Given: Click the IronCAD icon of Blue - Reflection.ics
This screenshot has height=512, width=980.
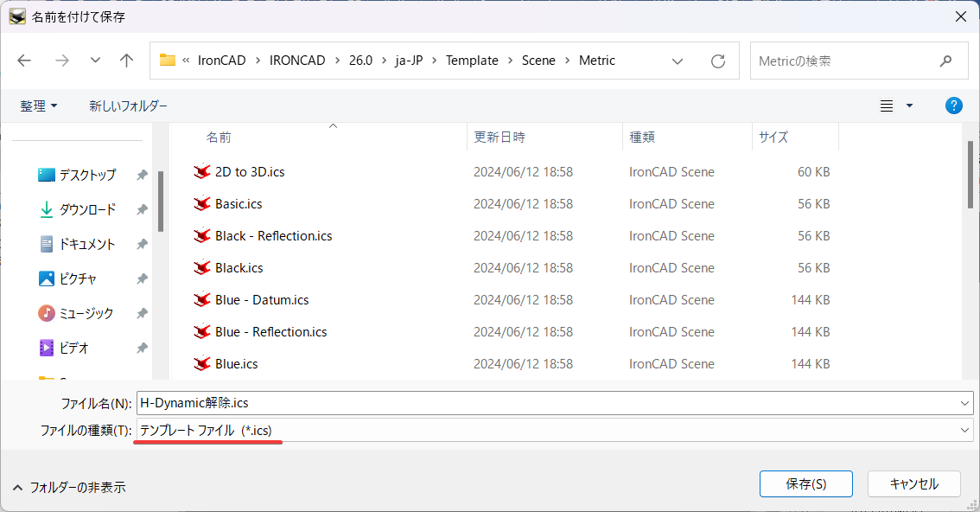Looking at the screenshot, I should [202, 332].
